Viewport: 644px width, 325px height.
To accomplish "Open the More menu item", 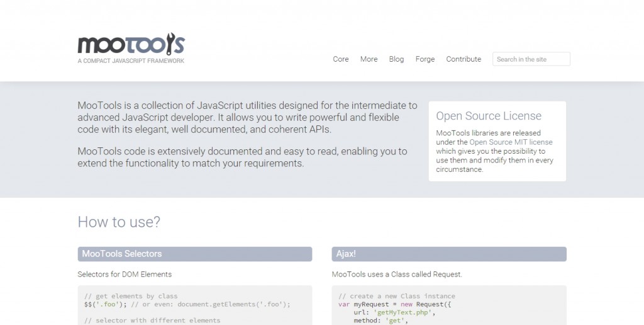I will click(x=369, y=59).
